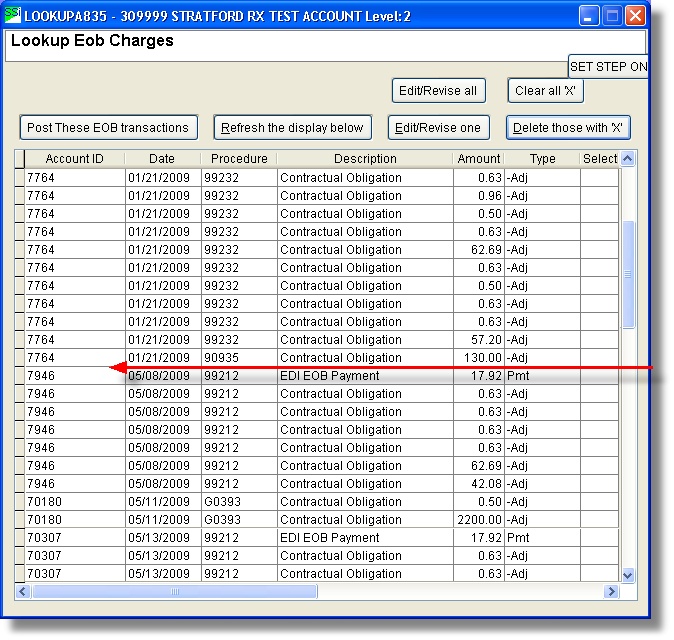Delete those with 'X'
This screenshot has width=674, height=640.
[568, 128]
